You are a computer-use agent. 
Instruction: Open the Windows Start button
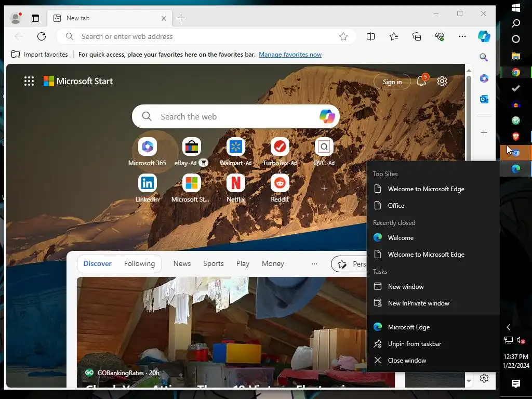(516, 7)
